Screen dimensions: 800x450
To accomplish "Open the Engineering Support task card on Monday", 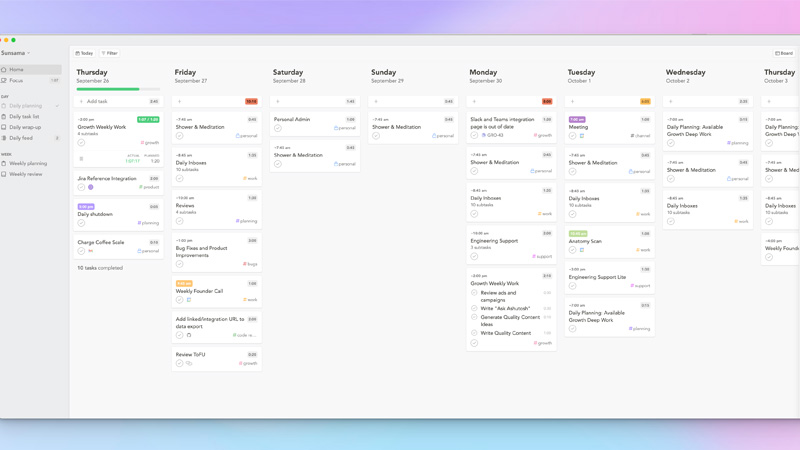I will [x=511, y=241].
